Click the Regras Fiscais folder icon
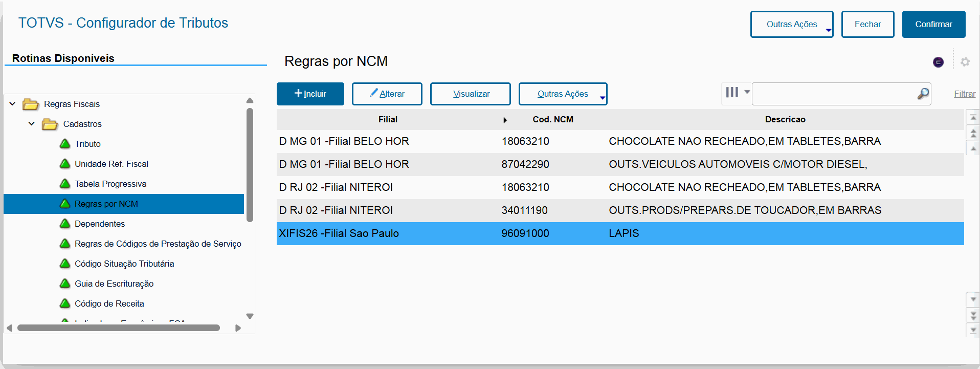 31,104
